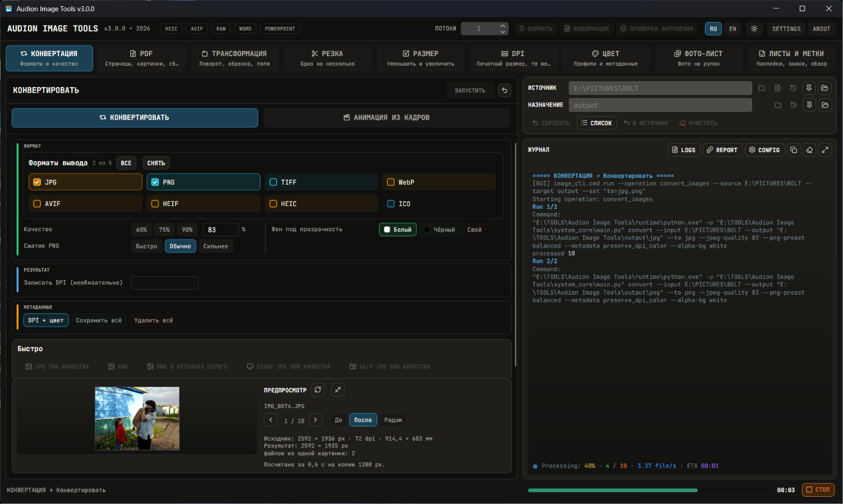The width and height of the screenshot is (843, 504).
Task: Pin the source path
Action: [x=809, y=88]
